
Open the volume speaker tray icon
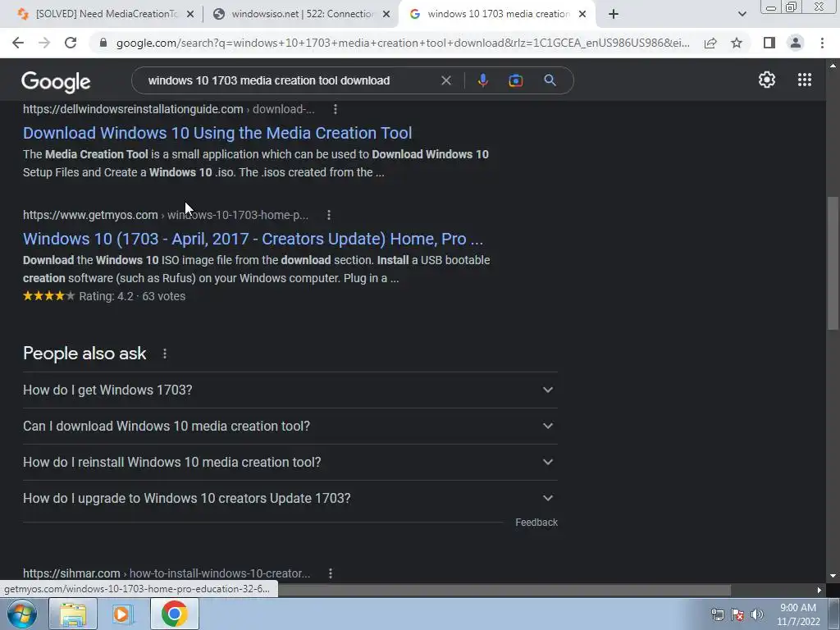click(x=757, y=614)
